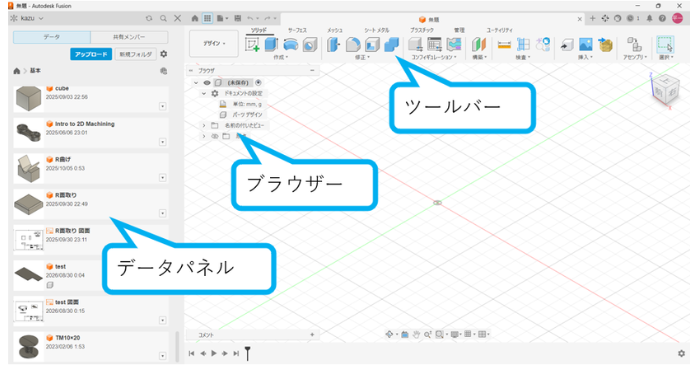The height and width of the screenshot is (365, 698).
Task: Choose the Fillet tool in the modify group
Action: tap(353, 45)
